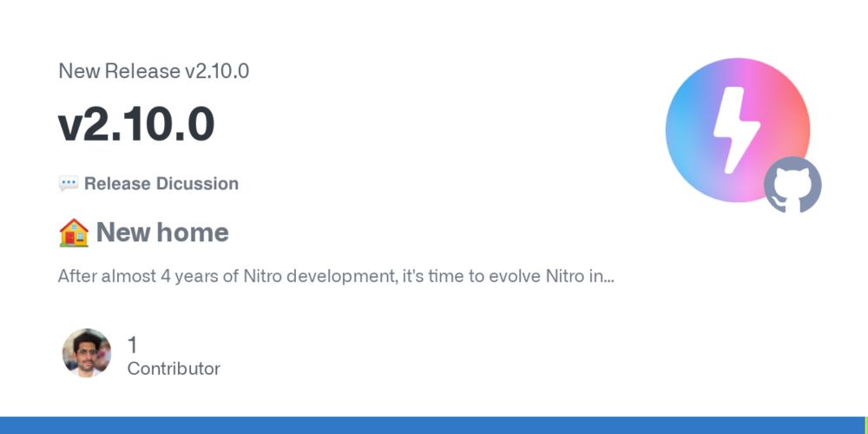Viewport: 868px width, 434px height.
Task: Click the Contributor label text
Action: click(174, 369)
